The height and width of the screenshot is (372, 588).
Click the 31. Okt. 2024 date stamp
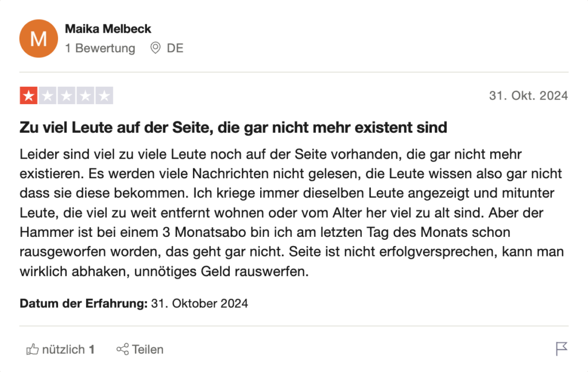coord(528,95)
